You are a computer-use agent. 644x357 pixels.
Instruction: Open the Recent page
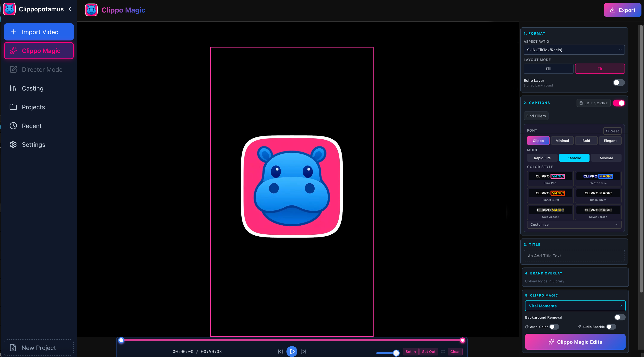39,126
